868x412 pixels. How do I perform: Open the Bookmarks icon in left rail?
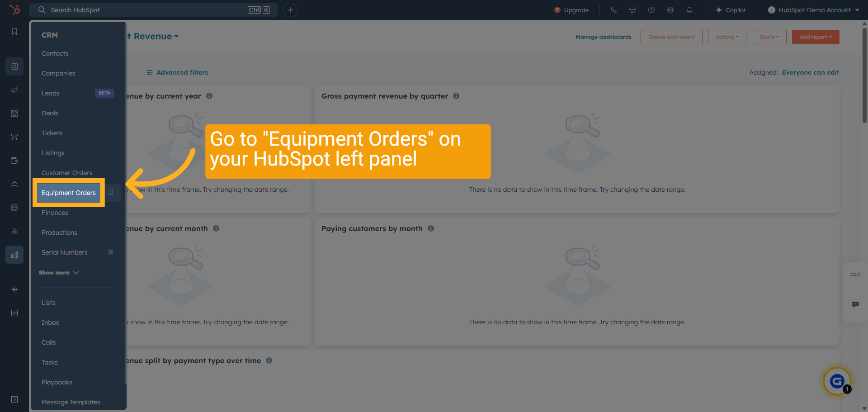pyautogui.click(x=14, y=32)
